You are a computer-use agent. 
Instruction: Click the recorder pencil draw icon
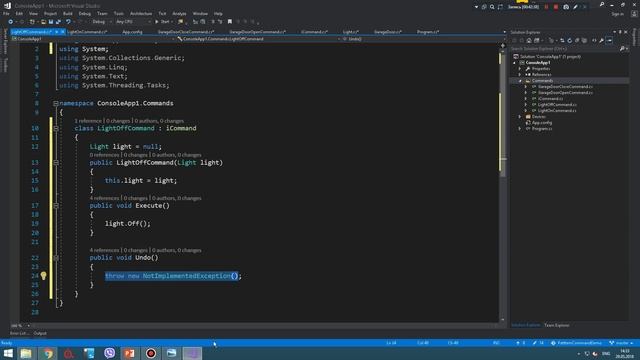(x=576, y=7)
